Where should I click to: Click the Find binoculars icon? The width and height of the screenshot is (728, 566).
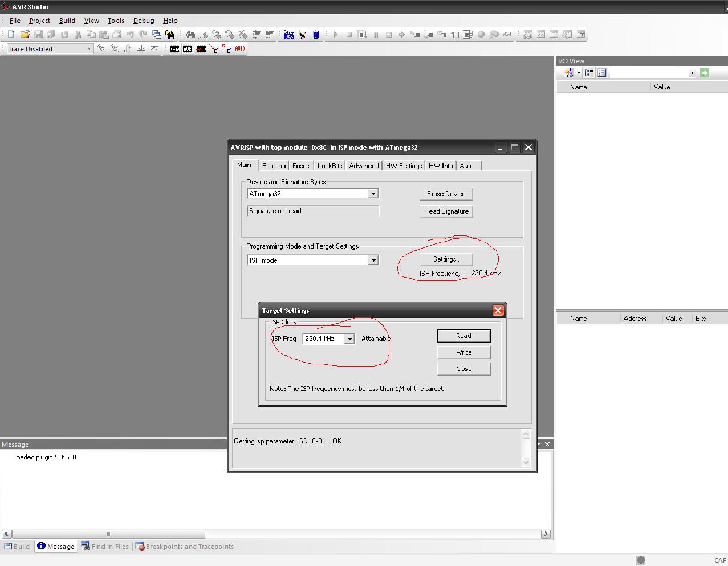[190, 35]
